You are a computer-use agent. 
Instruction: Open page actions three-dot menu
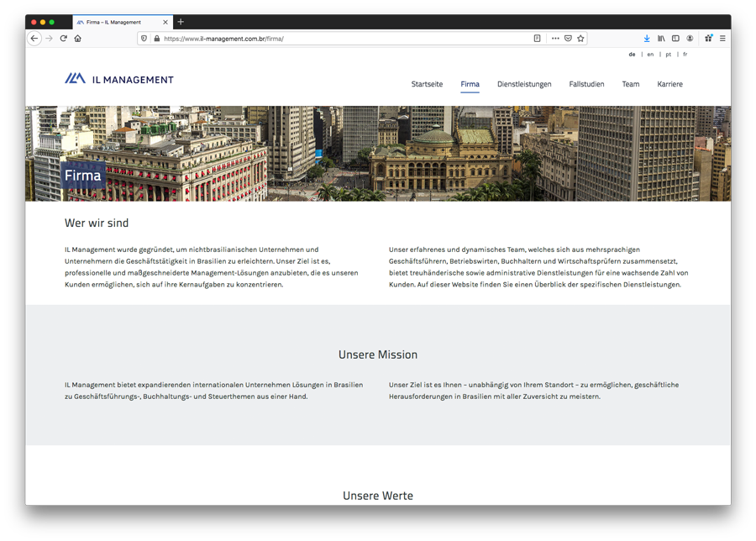click(x=555, y=39)
